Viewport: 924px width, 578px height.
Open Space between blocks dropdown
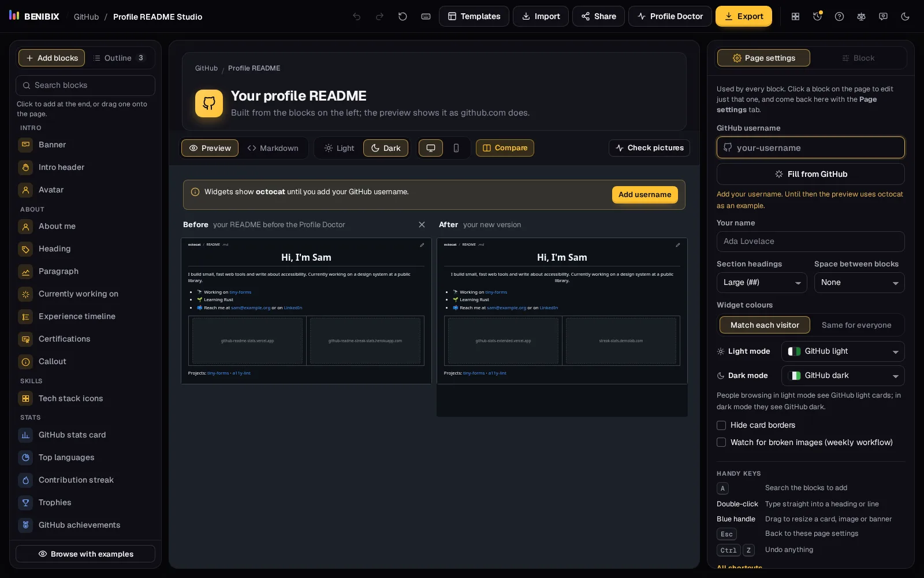[859, 283]
